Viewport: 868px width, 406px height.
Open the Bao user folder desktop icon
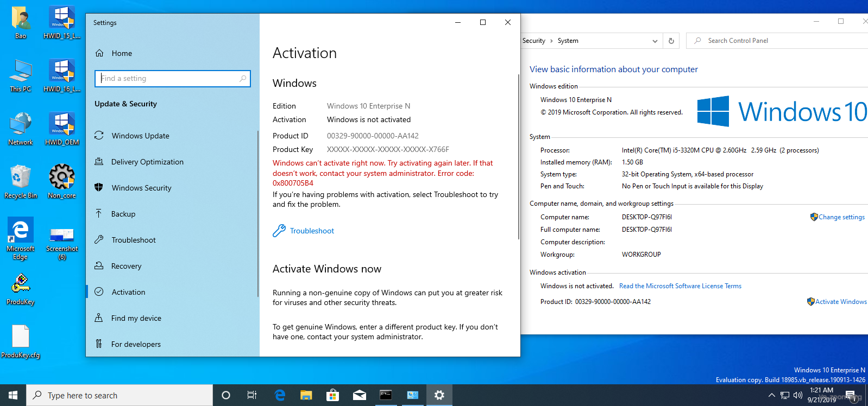[x=21, y=22]
